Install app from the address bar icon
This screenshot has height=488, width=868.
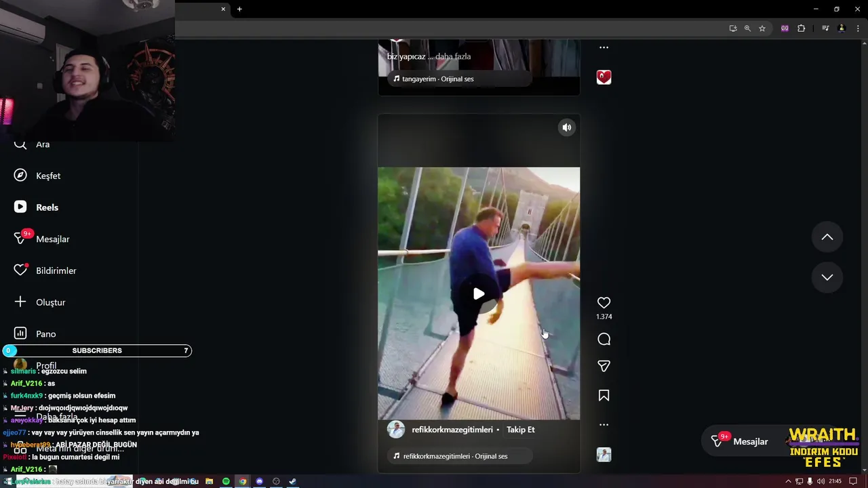click(x=733, y=28)
